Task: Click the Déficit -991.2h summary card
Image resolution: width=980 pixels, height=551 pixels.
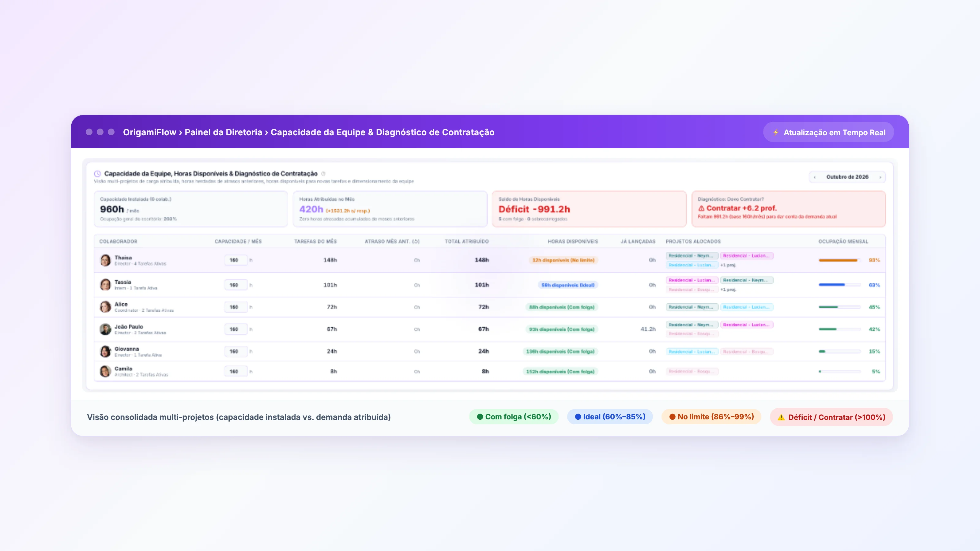Action: tap(589, 209)
